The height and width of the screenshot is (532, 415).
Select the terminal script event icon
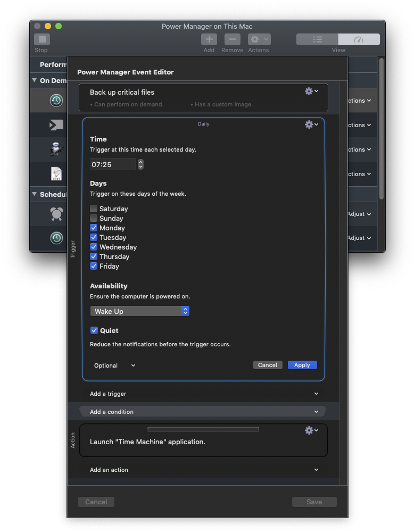coord(56,125)
